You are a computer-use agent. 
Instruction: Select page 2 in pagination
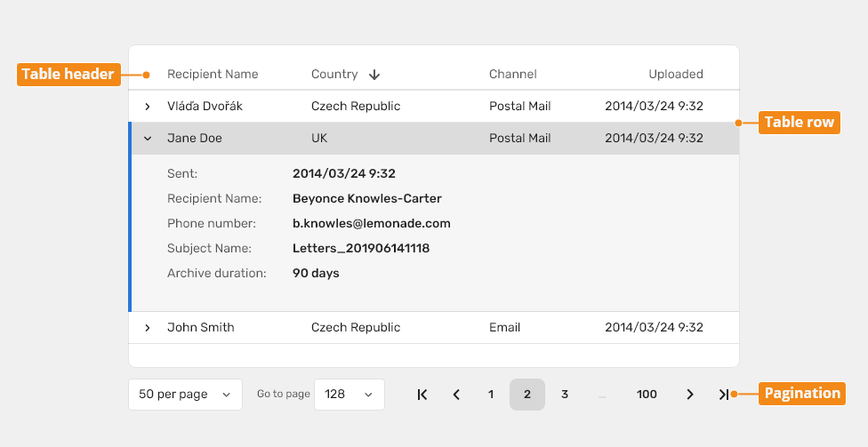coord(527,395)
